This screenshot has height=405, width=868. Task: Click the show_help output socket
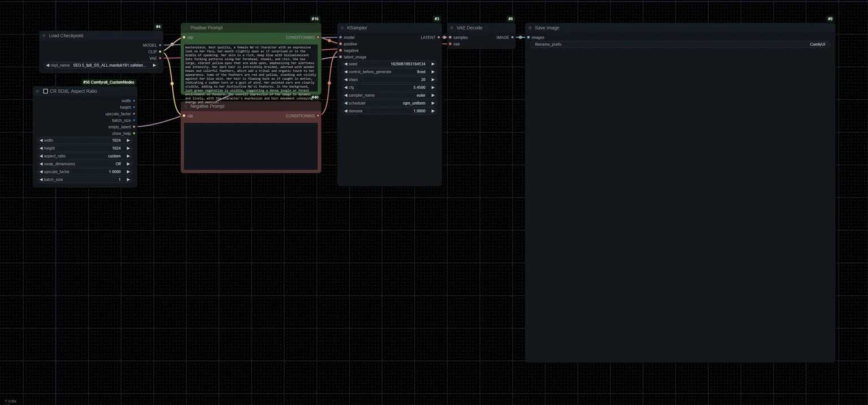click(134, 133)
